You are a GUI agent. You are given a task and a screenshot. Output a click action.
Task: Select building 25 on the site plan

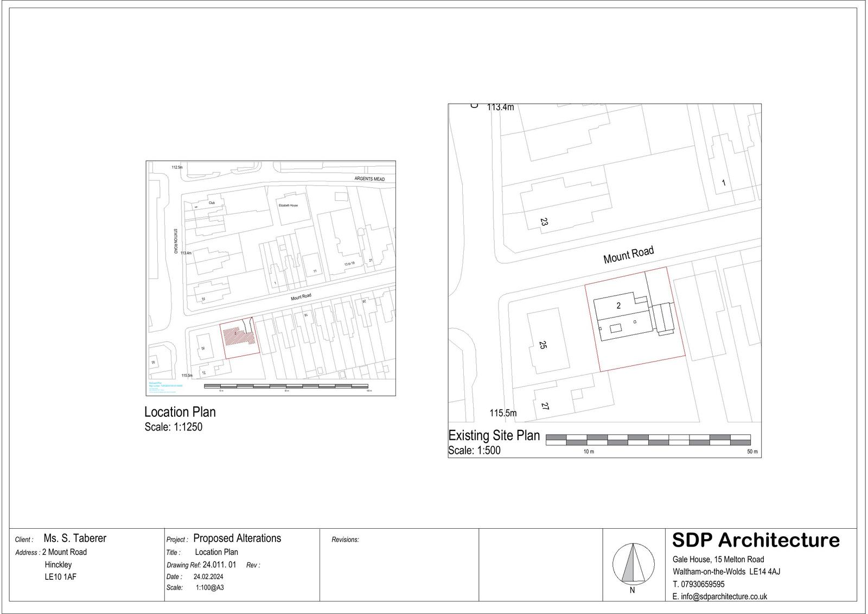[x=543, y=345]
